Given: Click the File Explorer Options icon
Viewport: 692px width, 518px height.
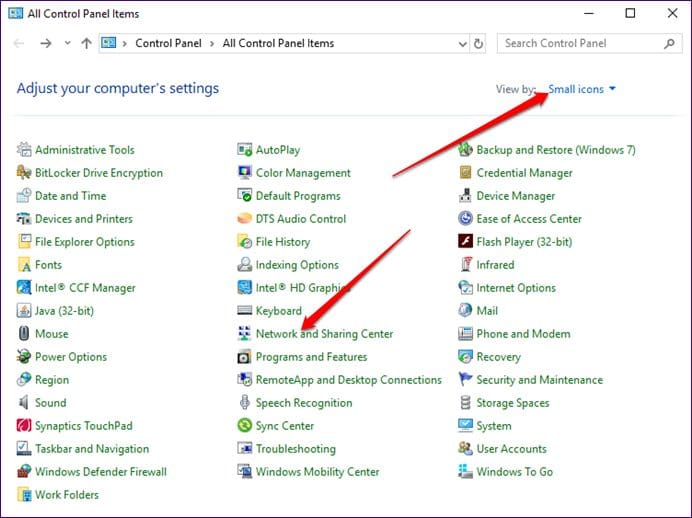Looking at the screenshot, I should tap(24, 241).
